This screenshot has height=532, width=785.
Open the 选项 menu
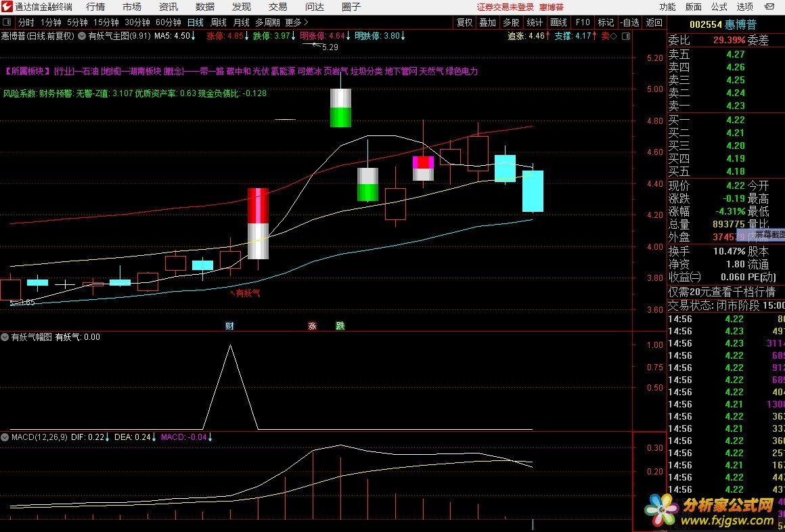[x=745, y=7]
